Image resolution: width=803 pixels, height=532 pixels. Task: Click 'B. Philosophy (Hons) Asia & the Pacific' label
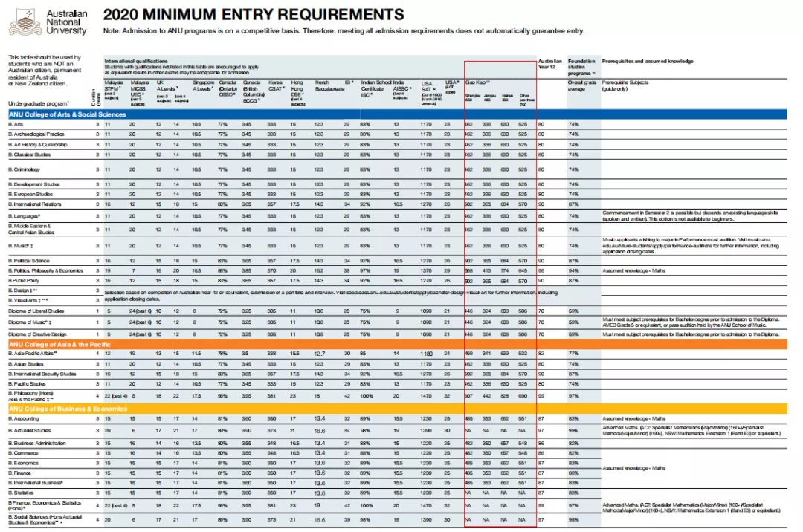[31, 396]
